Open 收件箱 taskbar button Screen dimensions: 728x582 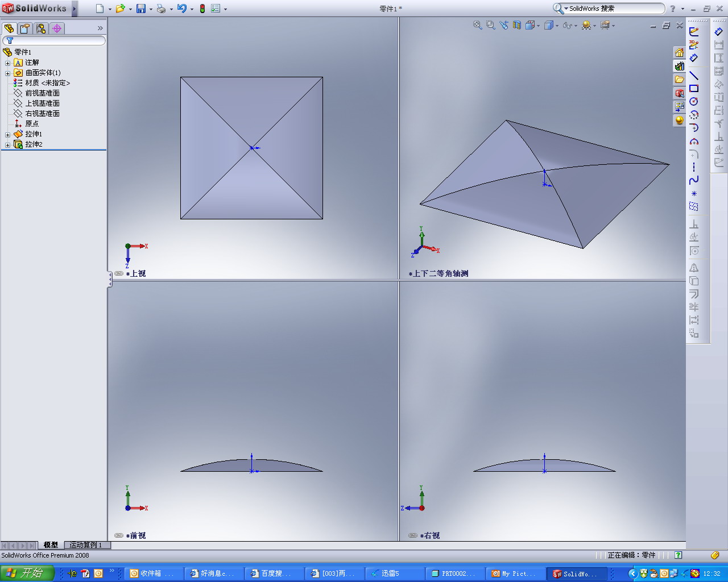pyautogui.click(x=154, y=573)
